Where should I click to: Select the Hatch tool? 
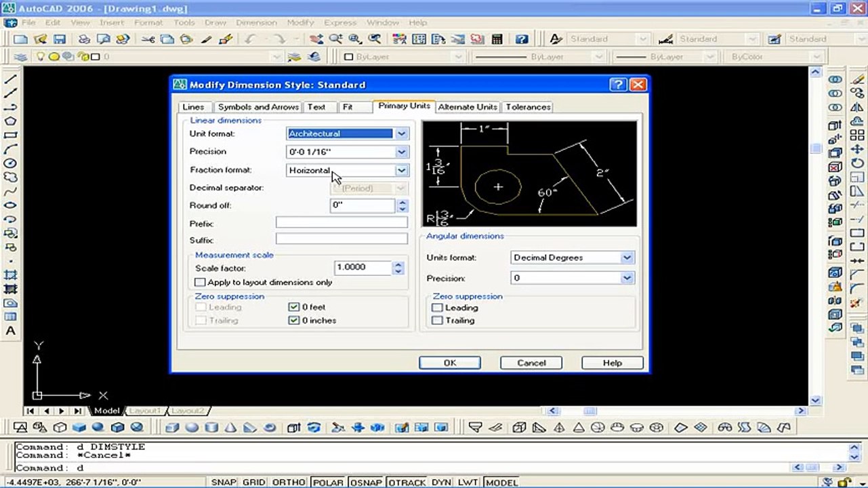tap(11, 275)
